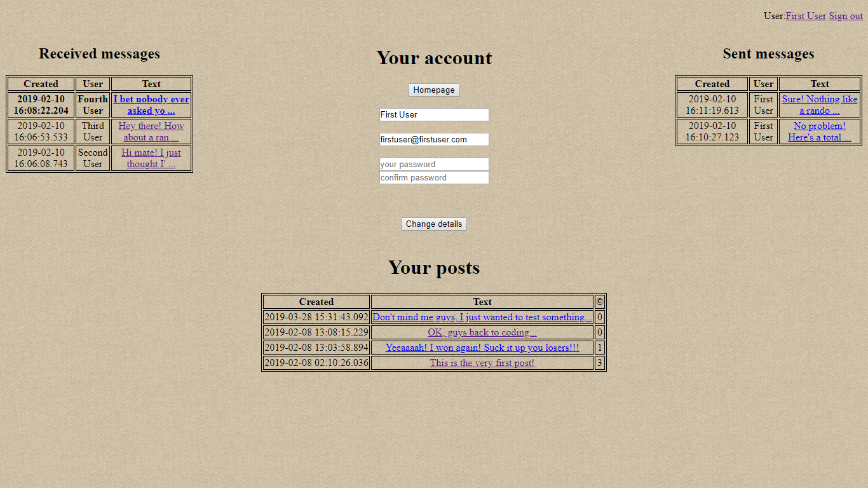
Task: Open sent message 'No problem! Here's a total ...'
Action: click(x=820, y=132)
